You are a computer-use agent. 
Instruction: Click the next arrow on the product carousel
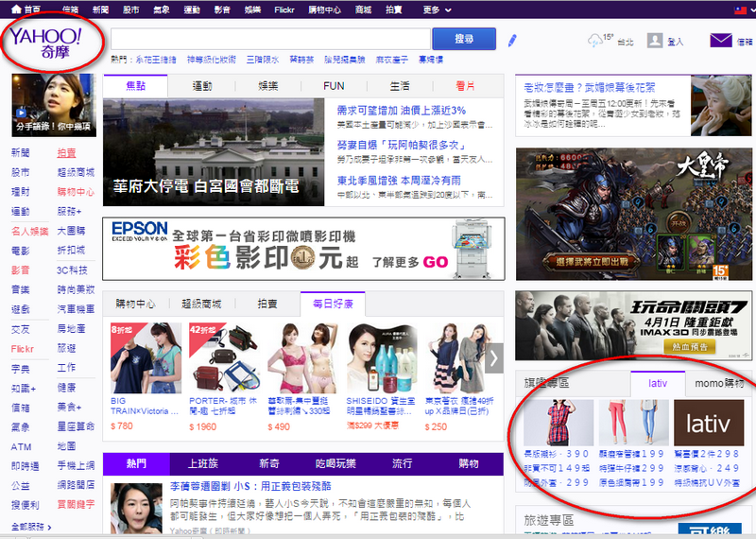tap(494, 358)
